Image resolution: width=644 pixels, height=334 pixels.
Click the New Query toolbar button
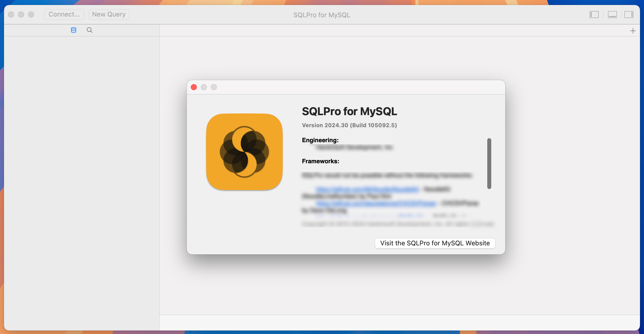(x=109, y=14)
